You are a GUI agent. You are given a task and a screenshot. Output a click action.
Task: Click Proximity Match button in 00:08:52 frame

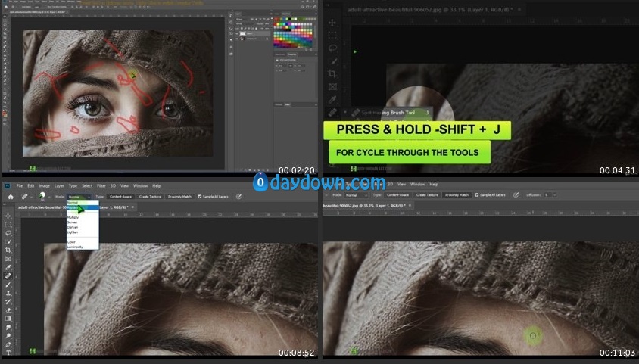tap(179, 197)
